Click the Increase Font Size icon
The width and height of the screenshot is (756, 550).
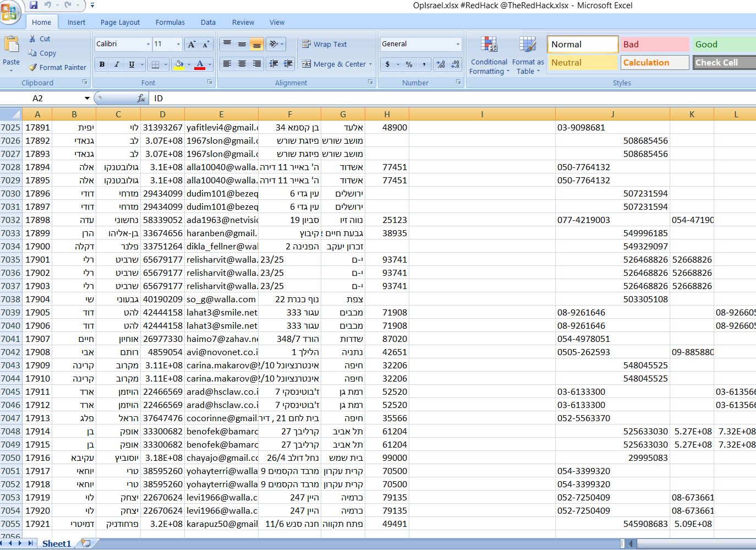point(191,44)
